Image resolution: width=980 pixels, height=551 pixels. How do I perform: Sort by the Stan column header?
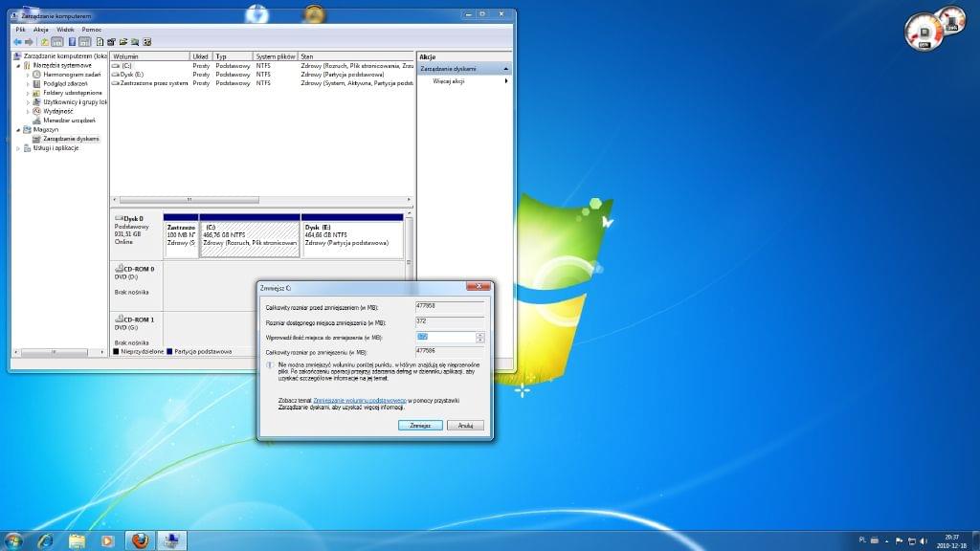pyautogui.click(x=356, y=56)
